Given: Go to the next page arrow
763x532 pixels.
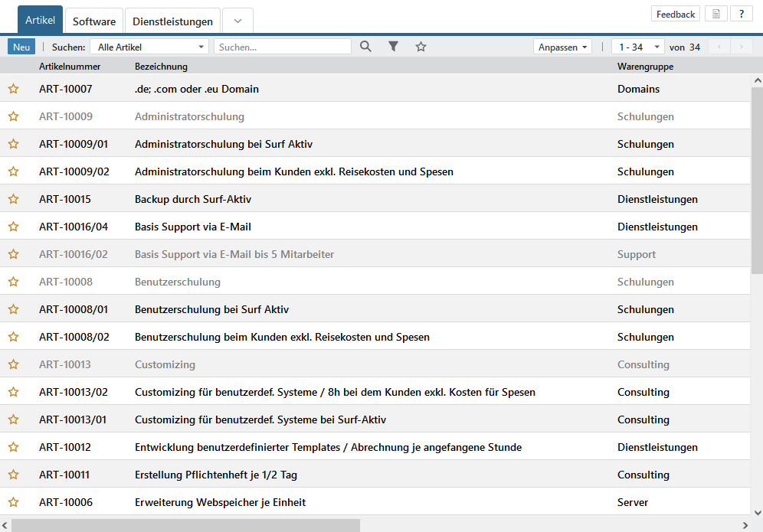Looking at the screenshot, I should click(741, 47).
